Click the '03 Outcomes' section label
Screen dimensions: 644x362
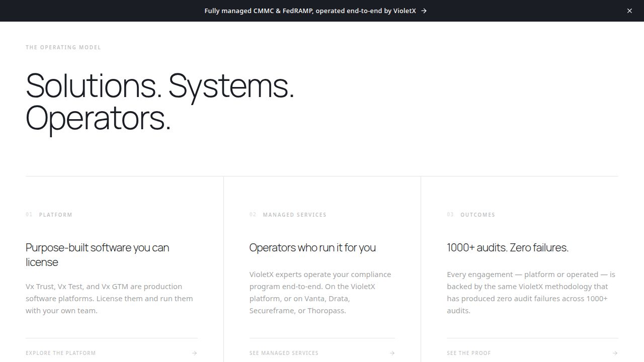click(x=471, y=215)
